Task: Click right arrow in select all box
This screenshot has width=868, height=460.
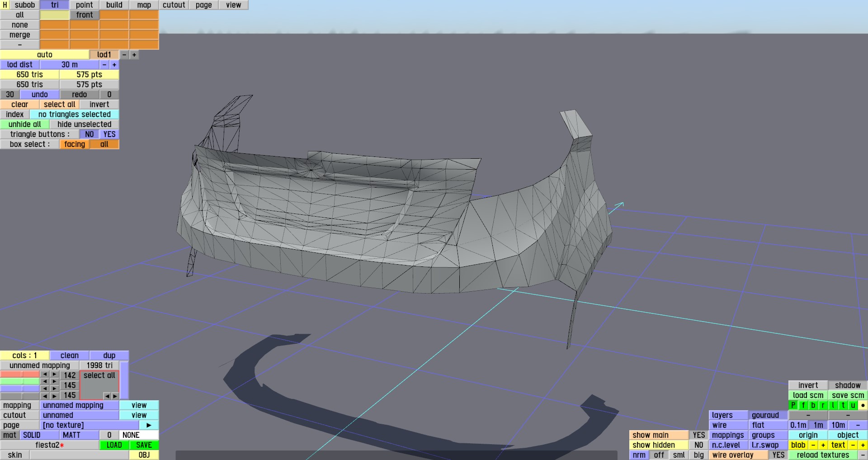Action: pos(115,396)
